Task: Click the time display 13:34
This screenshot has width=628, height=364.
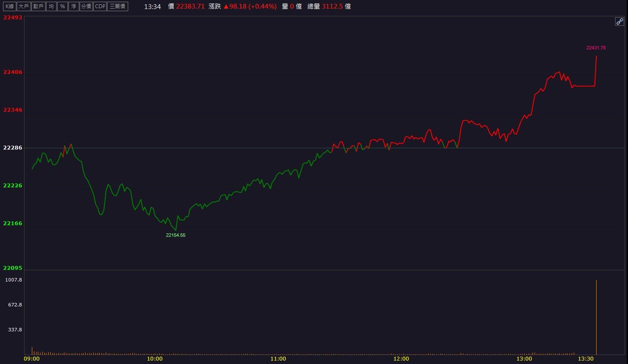Action: pyautogui.click(x=152, y=6)
